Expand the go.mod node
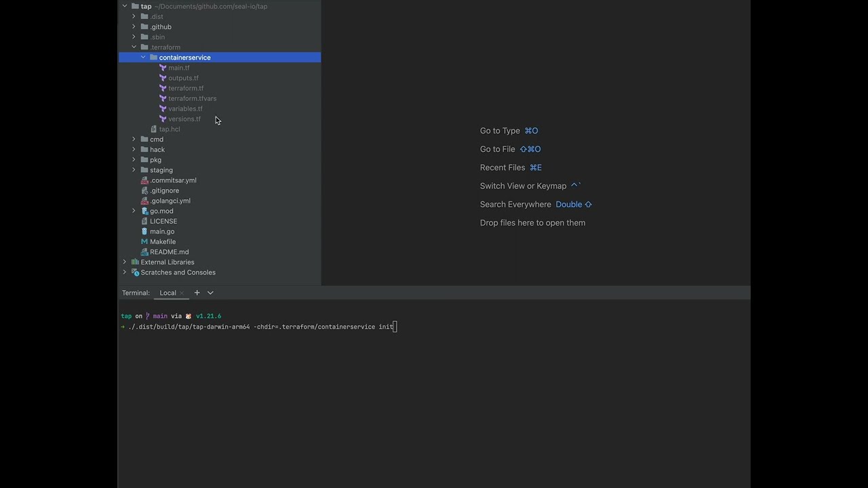Image resolution: width=868 pixels, height=488 pixels. pyautogui.click(x=134, y=211)
